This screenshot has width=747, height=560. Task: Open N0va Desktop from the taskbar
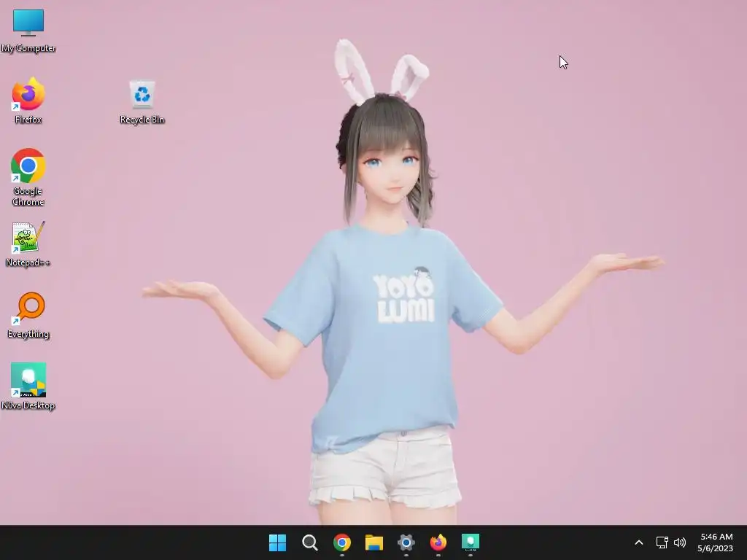pyautogui.click(x=471, y=542)
